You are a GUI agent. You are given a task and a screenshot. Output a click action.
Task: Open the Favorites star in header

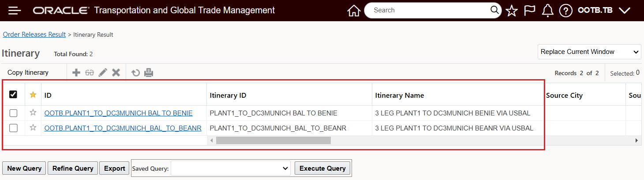pyautogui.click(x=511, y=11)
